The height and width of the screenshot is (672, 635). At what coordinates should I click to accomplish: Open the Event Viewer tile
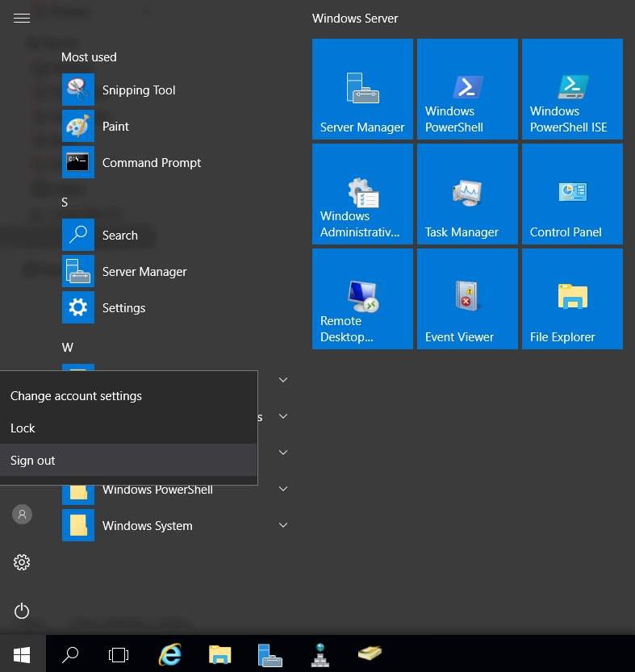pyautogui.click(x=467, y=299)
